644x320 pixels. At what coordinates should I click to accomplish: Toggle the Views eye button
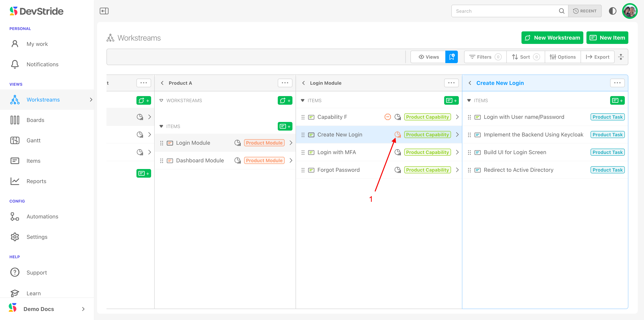pos(428,57)
